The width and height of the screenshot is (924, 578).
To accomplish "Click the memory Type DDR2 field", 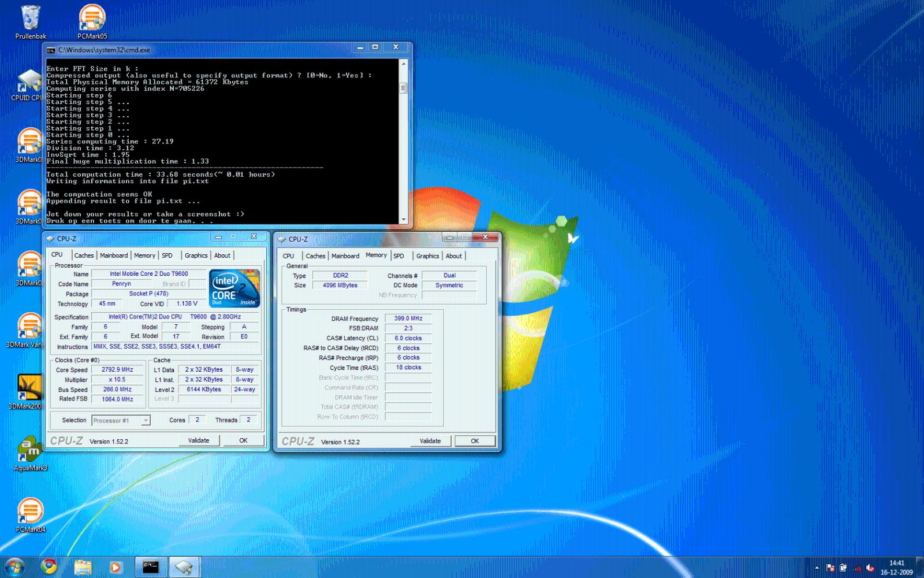I will (x=340, y=276).
